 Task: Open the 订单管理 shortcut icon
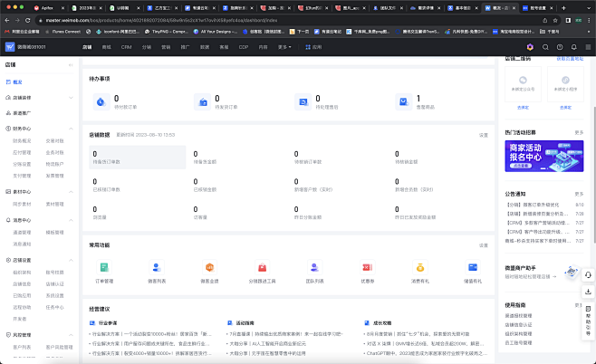105,267
